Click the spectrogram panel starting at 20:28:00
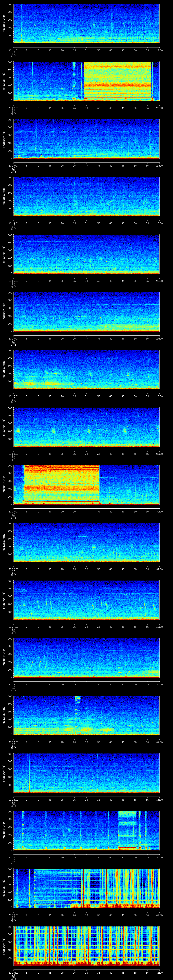 86,427
